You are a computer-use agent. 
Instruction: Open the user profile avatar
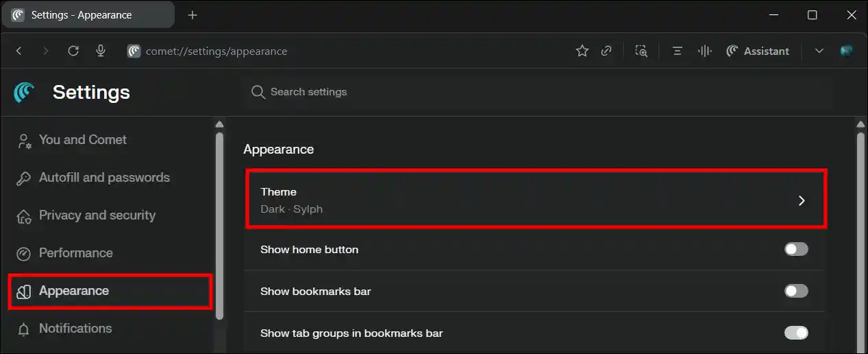pyautogui.click(x=847, y=51)
